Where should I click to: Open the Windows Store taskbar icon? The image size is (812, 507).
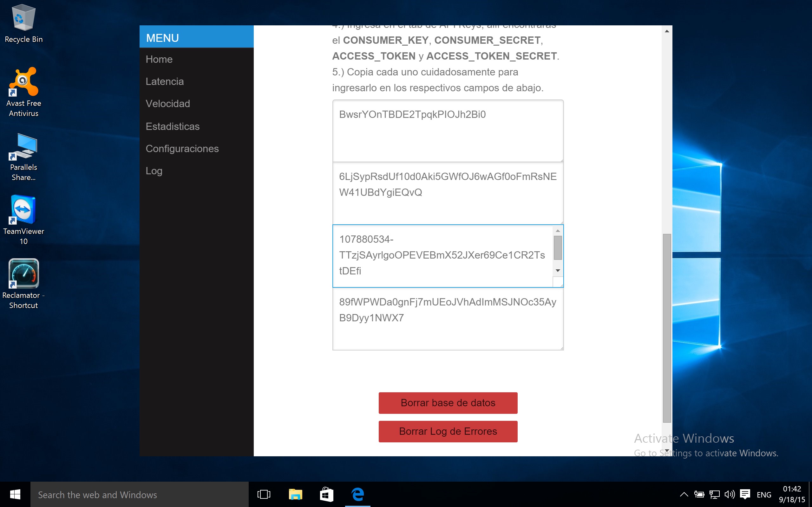326,494
